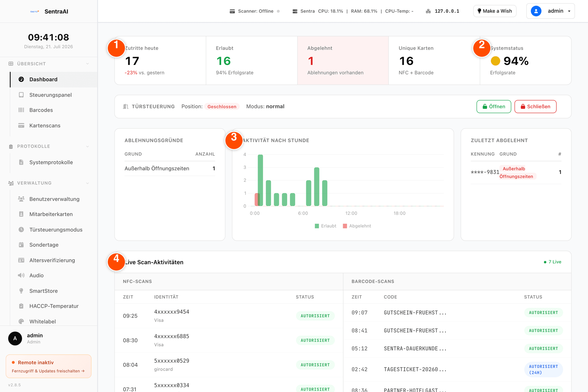
Task: Click version label v2.8.5
Action: pos(14,385)
